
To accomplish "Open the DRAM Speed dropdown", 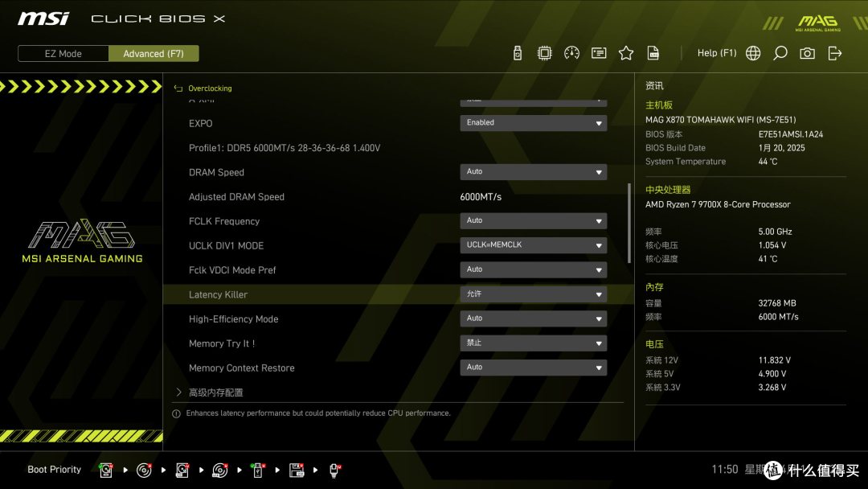I will (x=533, y=171).
